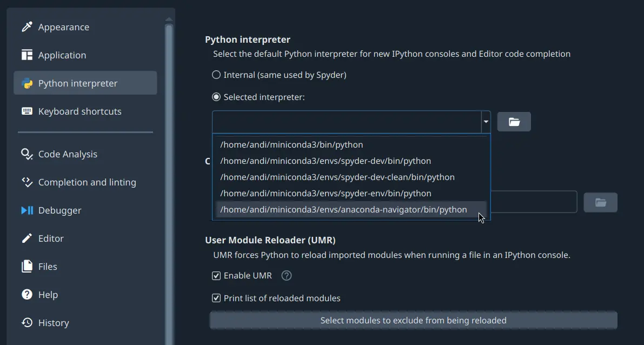Image resolution: width=644 pixels, height=345 pixels.
Task: Open the Files preferences section
Action: click(x=85, y=266)
